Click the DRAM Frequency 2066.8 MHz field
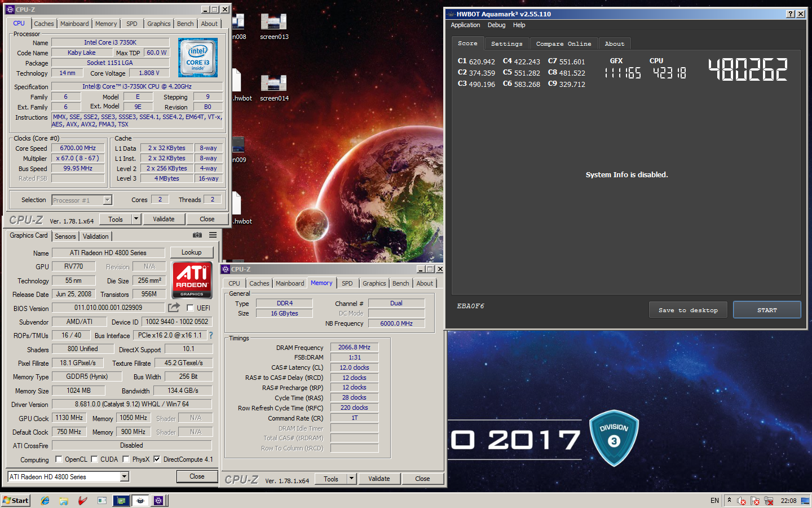Image resolution: width=812 pixels, height=508 pixels. (x=354, y=347)
